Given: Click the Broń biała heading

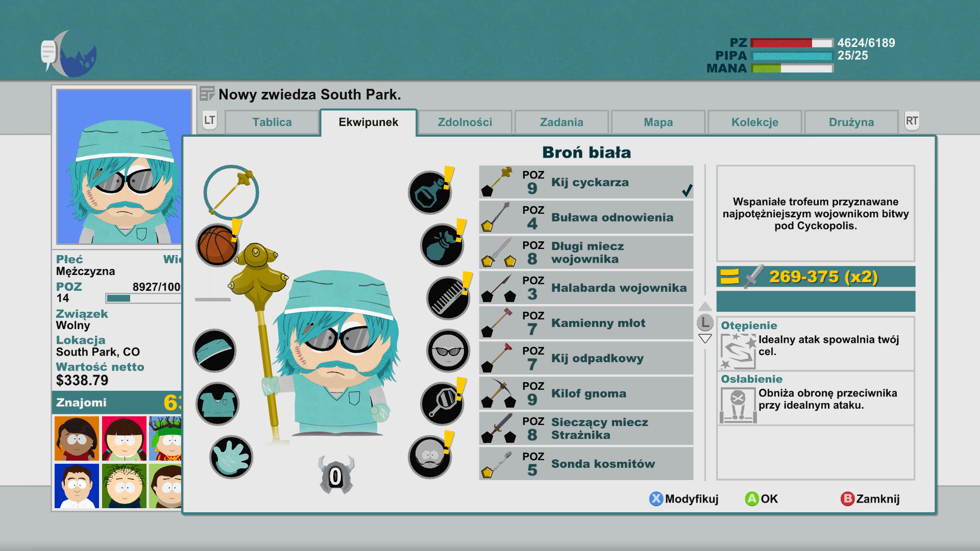Looking at the screenshot, I should click(586, 152).
